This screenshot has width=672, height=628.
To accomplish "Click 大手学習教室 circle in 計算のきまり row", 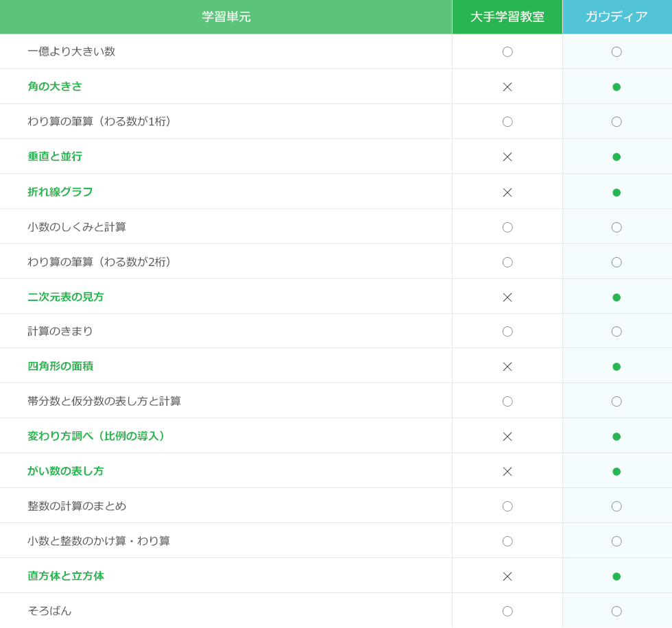I will [507, 332].
